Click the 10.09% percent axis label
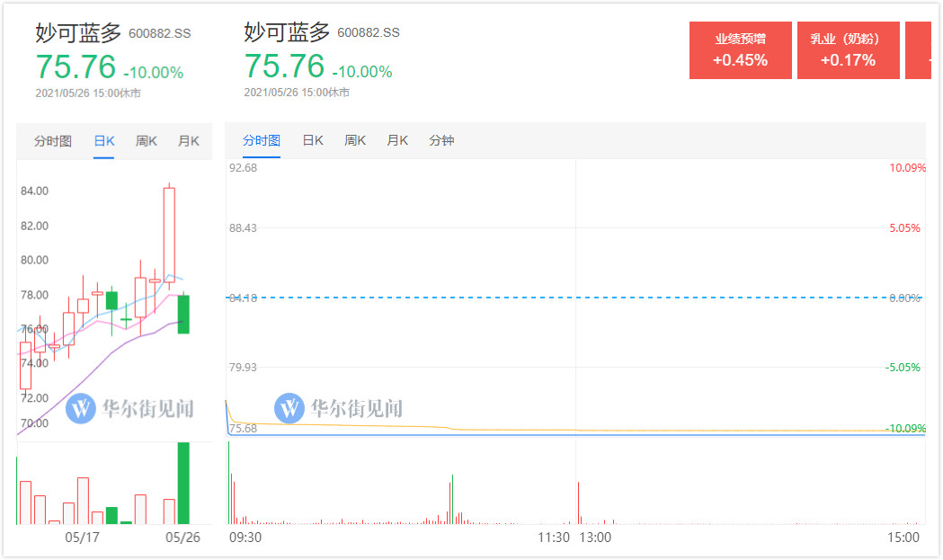The image size is (943, 560). [908, 168]
